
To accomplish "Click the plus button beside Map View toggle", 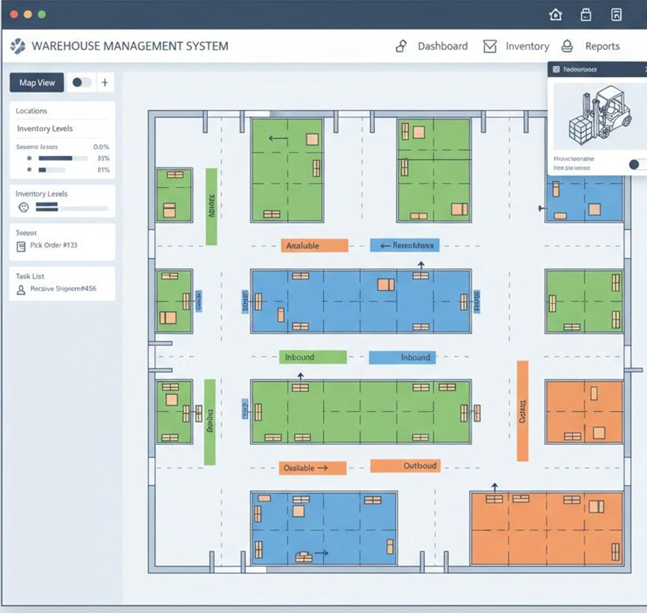I will [x=105, y=83].
